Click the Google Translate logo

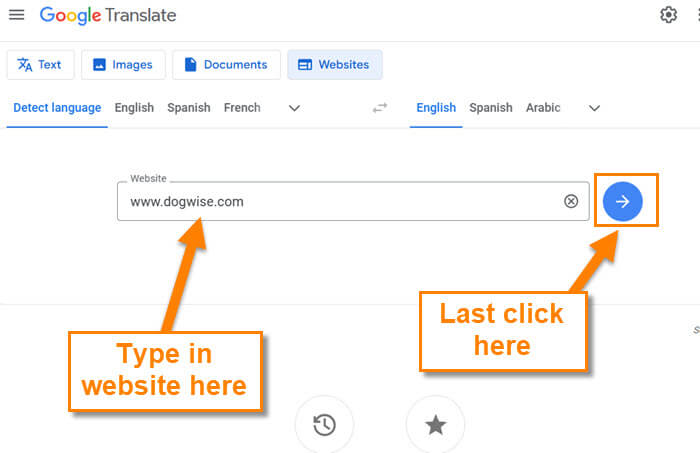point(108,15)
